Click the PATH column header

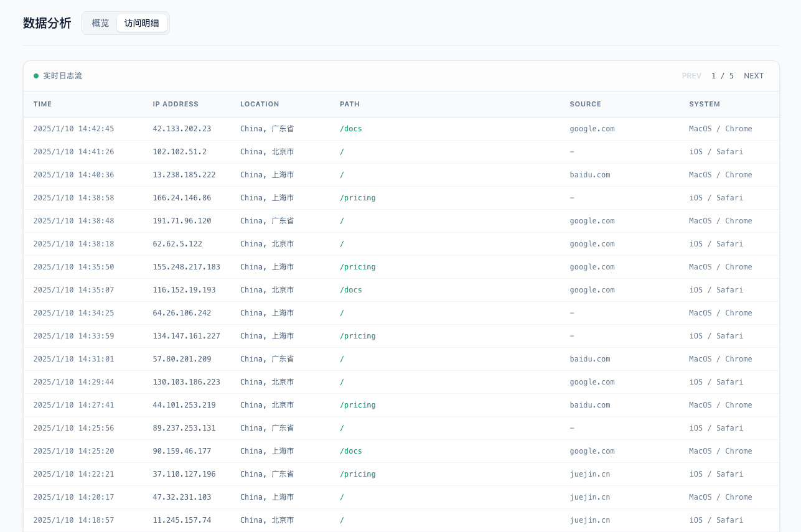[x=349, y=104]
